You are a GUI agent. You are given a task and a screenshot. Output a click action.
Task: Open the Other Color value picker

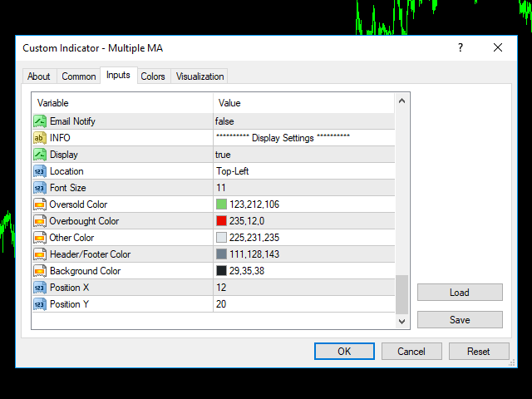(303, 238)
